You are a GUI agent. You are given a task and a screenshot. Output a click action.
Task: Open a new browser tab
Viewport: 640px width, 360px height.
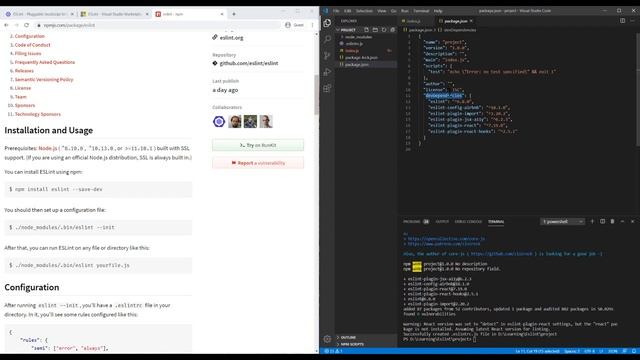coord(234,14)
